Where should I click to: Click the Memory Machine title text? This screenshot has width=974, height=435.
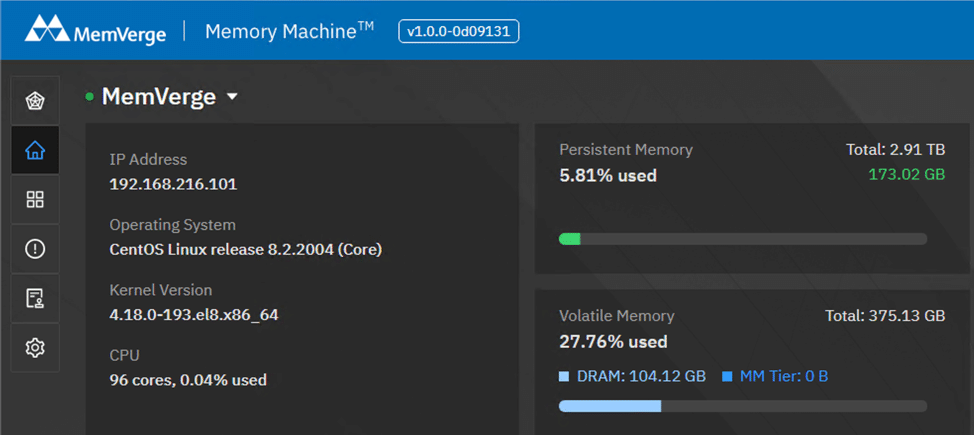pos(289,30)
